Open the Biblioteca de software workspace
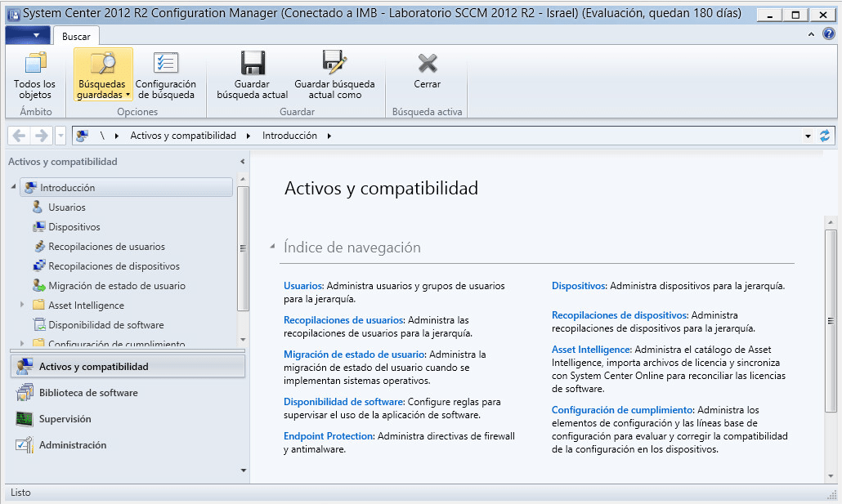Image resolution: width=842 pixels, height=504 pixels. [88, 393]
